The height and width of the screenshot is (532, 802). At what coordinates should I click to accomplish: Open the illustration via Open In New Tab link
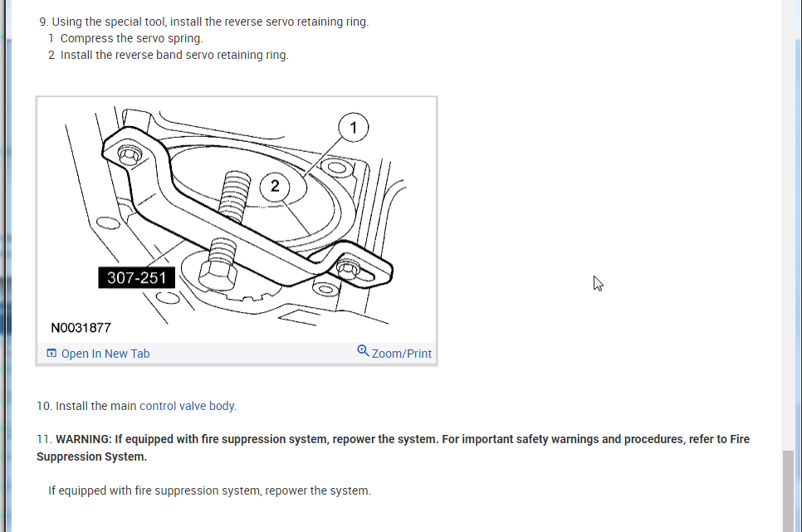pos(105,354)
